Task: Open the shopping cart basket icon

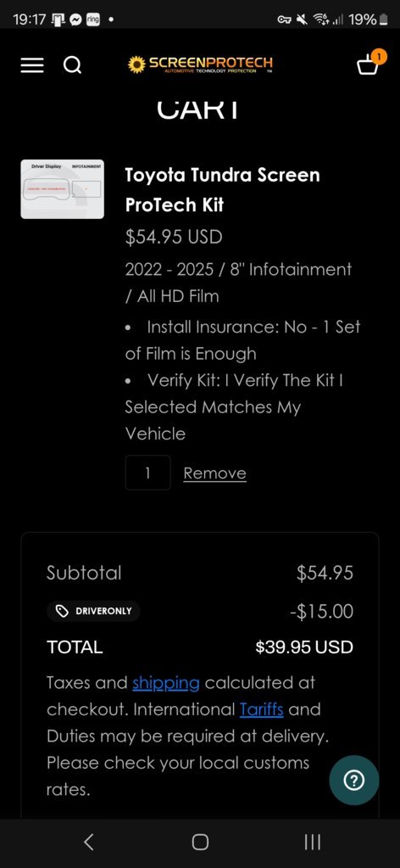Action: tap(368, 65)
